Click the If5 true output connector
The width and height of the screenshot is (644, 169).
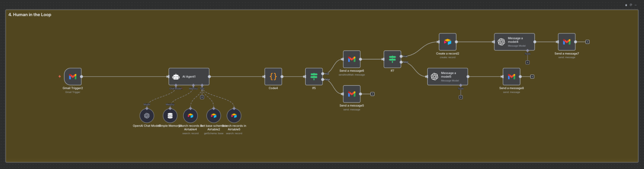[323, 74]
